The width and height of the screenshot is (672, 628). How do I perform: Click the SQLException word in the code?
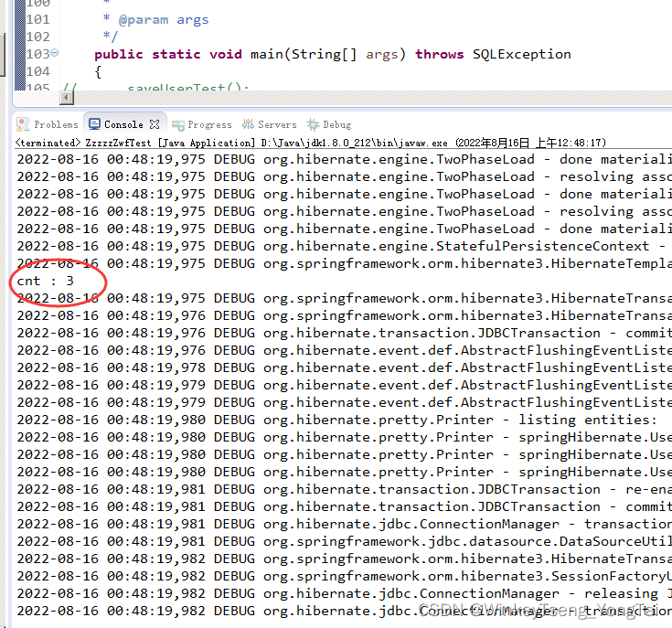522,55
